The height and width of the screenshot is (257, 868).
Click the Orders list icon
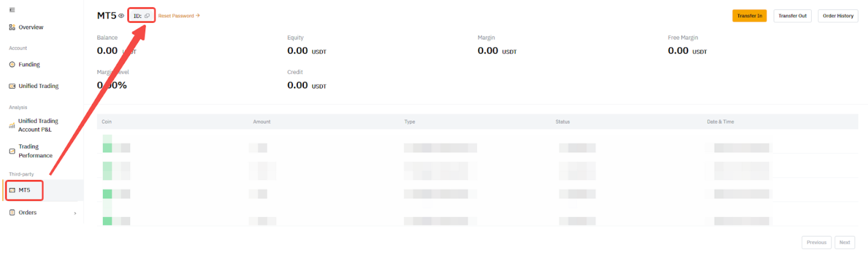point(12,213)
